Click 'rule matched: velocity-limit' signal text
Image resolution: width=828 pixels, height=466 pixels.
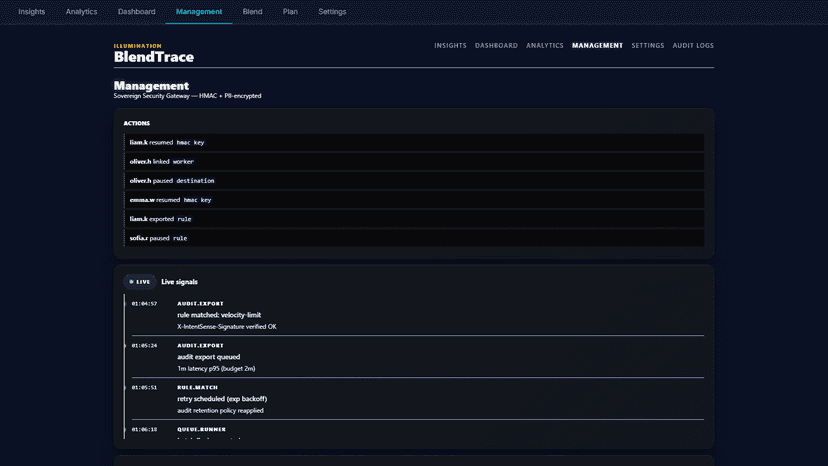coord(219,315)
